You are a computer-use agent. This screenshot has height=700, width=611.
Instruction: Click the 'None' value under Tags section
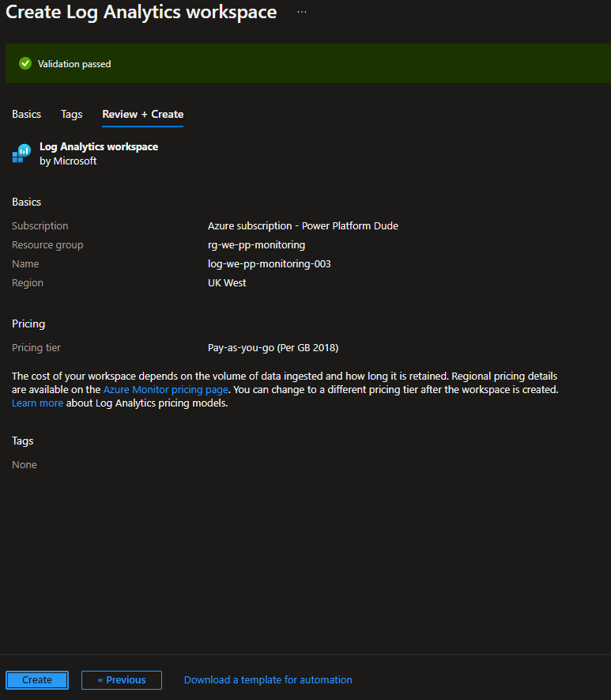point(25,465)
